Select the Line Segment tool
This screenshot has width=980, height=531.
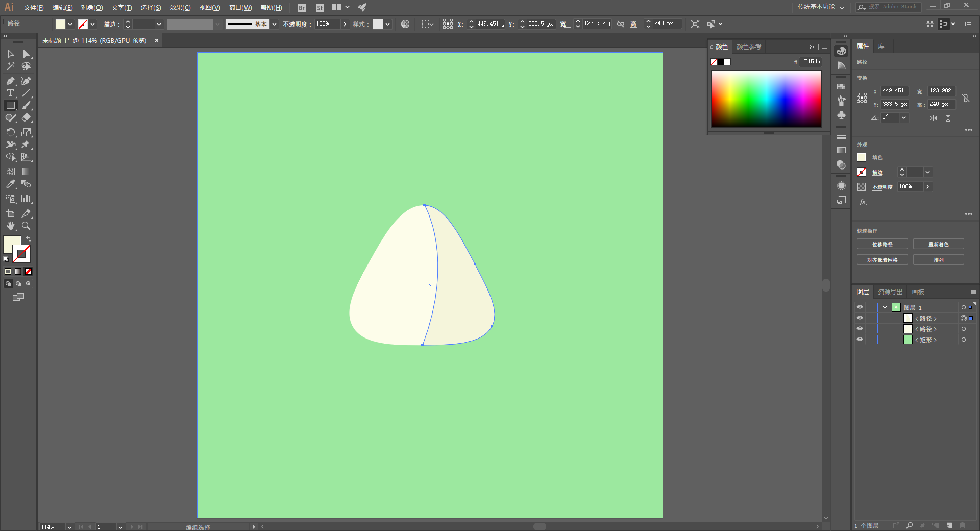[x=26, y=93]
